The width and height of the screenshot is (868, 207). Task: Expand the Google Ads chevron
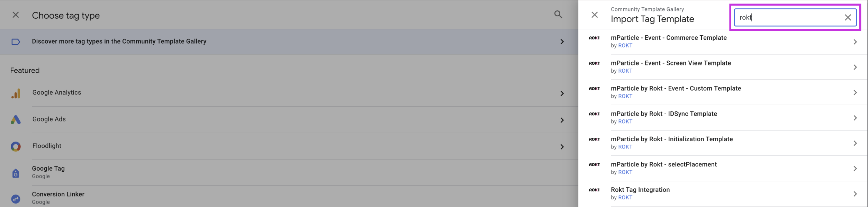pyautogui.click(x=562, y=120)
